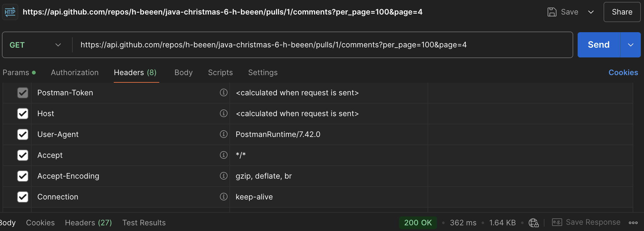Click the network globe lock icon
The height and width of the screenshot is (231, 644).
coord(534,223)
